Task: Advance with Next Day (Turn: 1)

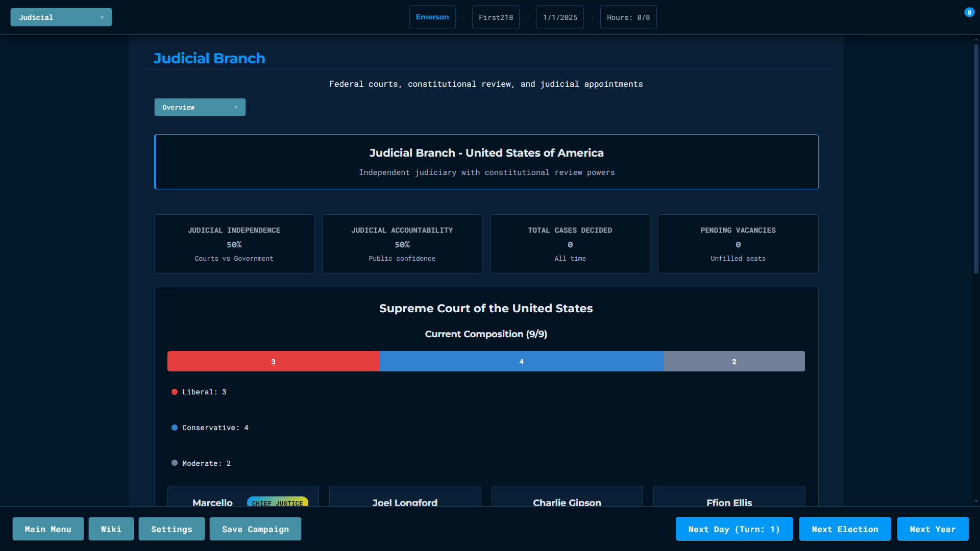Action: pyautogui.click(x=734, y=529)
